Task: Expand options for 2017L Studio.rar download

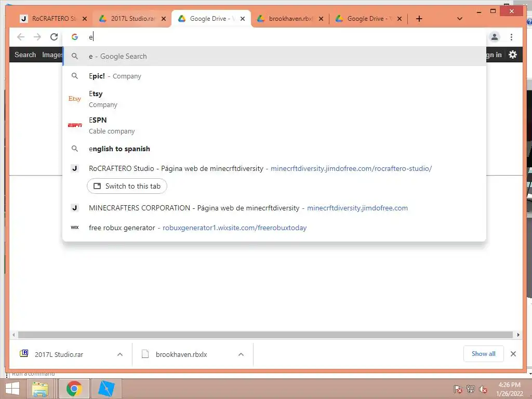Action: 120,354
